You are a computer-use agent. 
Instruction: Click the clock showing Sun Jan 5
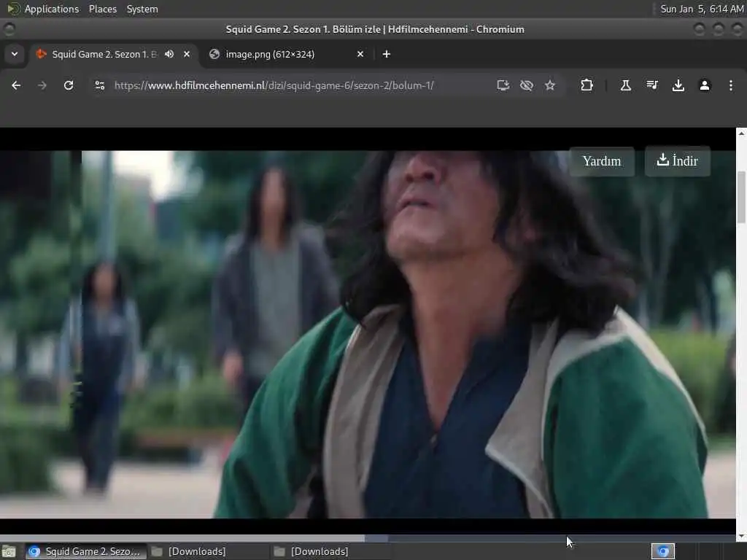[x=702, y=9]
